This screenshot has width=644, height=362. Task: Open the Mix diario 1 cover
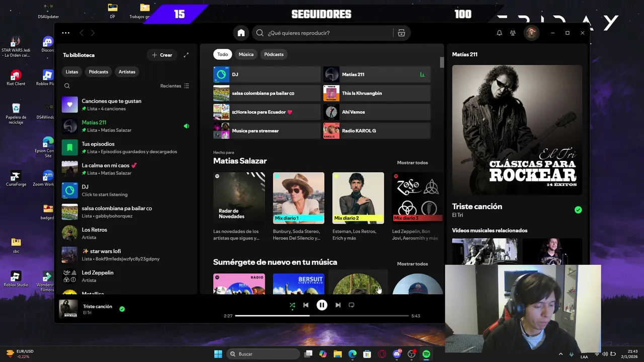click(x=299, y=198)
